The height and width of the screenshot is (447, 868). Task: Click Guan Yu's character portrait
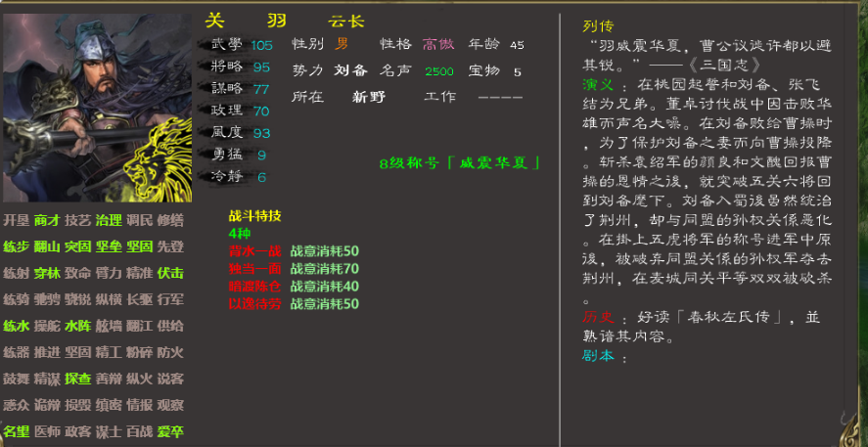coord(98,108)
